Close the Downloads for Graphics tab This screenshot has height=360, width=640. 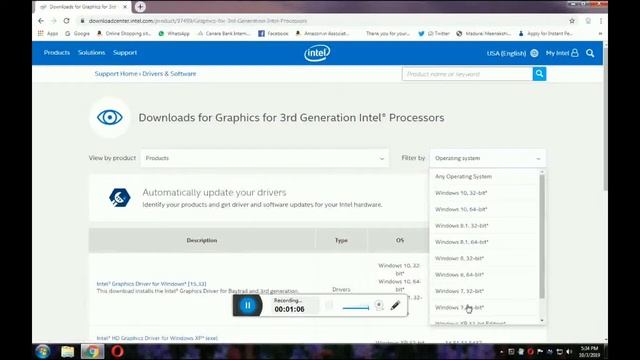pos(125,7)
